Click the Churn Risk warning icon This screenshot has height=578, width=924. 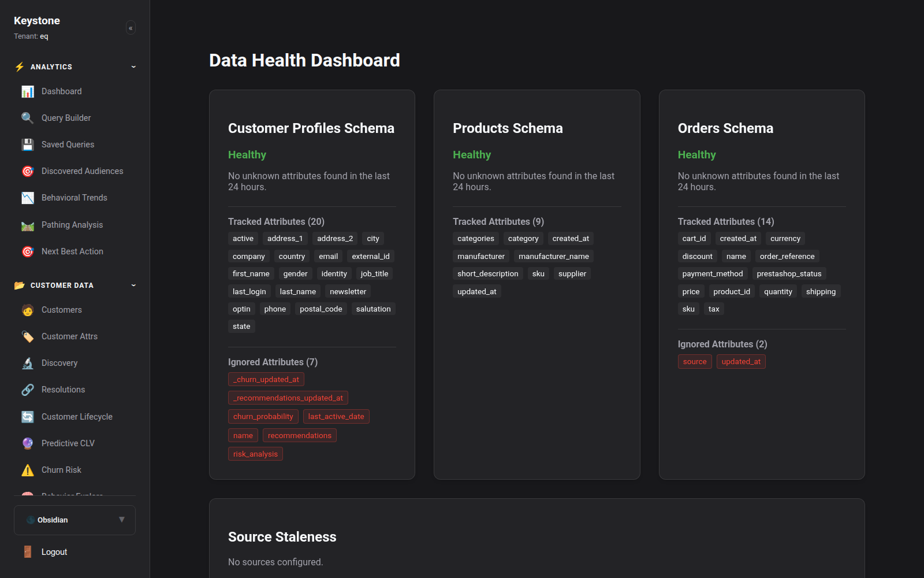click(x=28, y=470)
